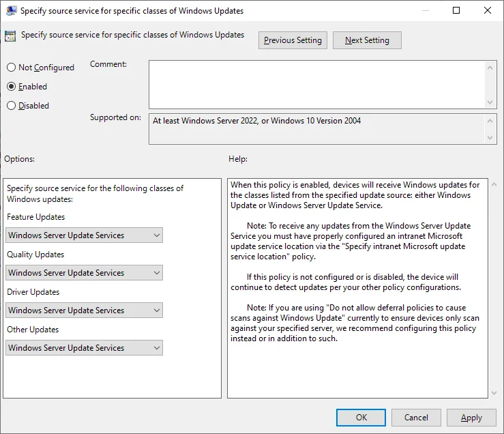
Task: Click the Comment box scroll up arrow
Action: coord(490,68)
